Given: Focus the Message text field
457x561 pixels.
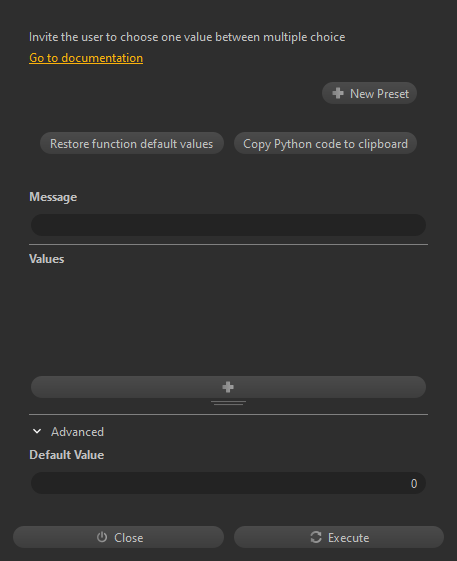Looking at the screenshot, I should tap(228, 225).
